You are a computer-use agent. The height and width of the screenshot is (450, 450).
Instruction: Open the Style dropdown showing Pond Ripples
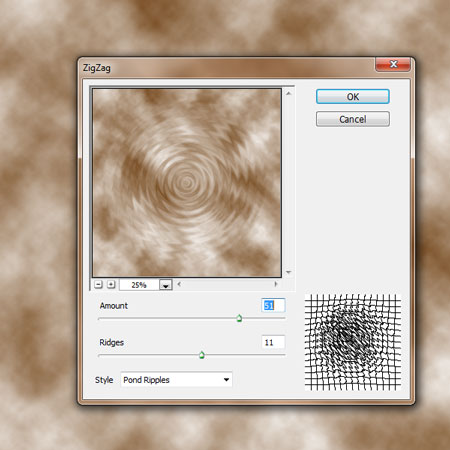176,380
